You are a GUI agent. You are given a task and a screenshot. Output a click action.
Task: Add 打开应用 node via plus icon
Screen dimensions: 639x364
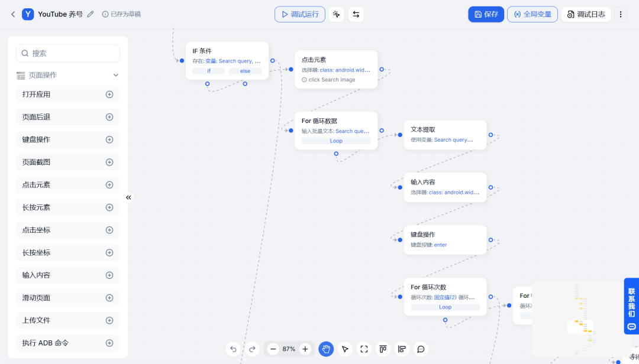coord(109,95)
